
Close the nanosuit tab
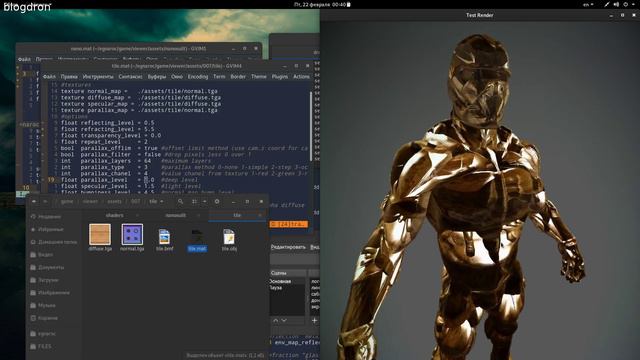[199, 215]
